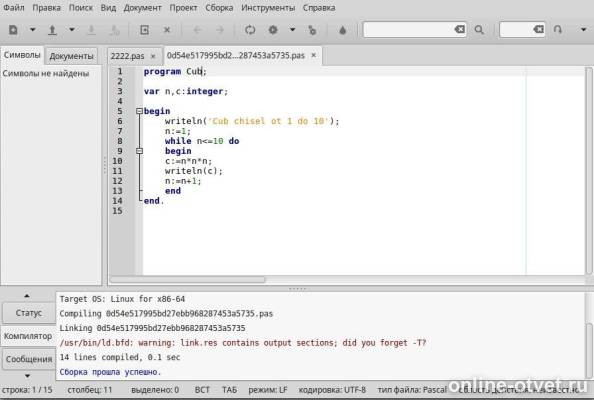The width and height of the screenshot is (594, 400).
Task: Clear the go-to-line field with its icon
Action: coord(538,30)
